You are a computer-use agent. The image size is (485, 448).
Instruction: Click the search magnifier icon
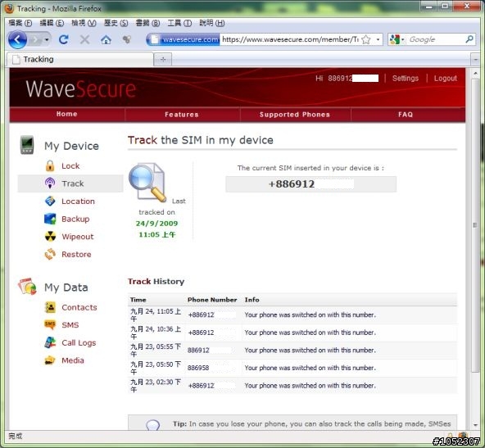(469, 39)
